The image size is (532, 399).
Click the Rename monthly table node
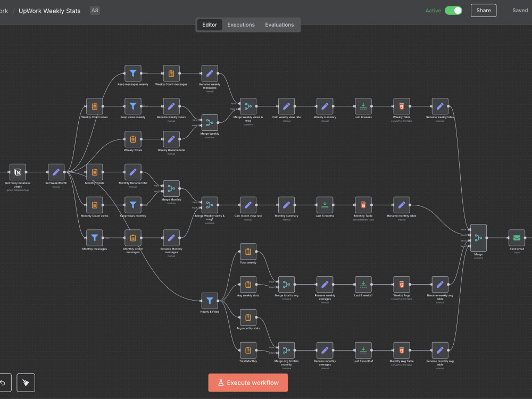(x=401, y=205)
